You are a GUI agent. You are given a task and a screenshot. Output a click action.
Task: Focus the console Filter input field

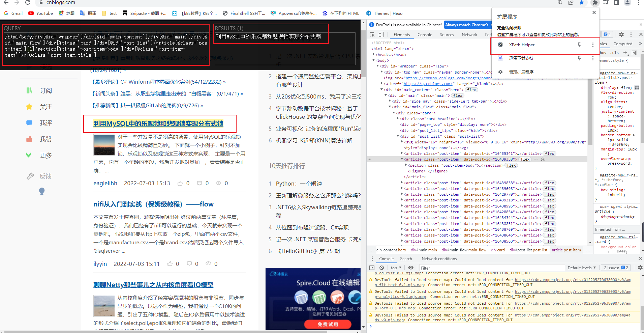coord(491,268)
